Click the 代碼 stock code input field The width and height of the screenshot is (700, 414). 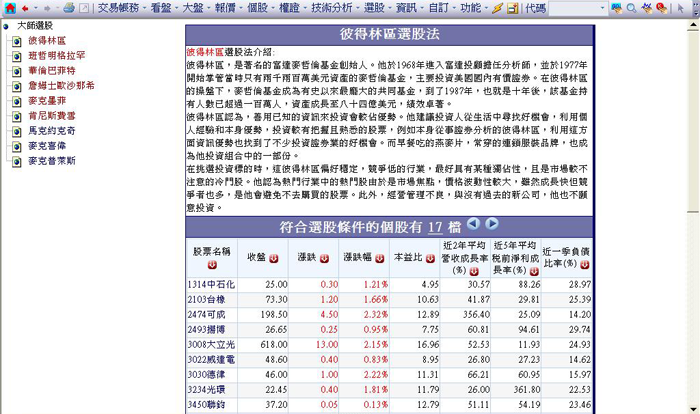pyautogui.click(x=574, y=8)
